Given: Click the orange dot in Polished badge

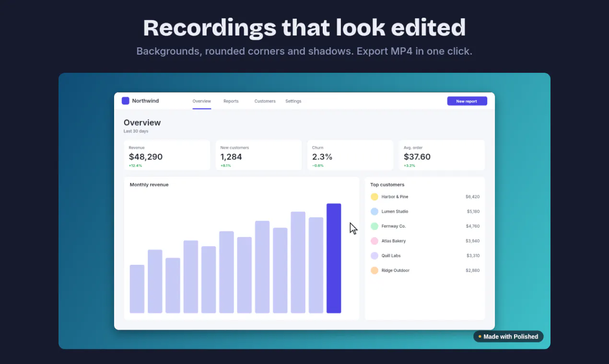Looking at the screenshot, I should [x=480, y=337].
